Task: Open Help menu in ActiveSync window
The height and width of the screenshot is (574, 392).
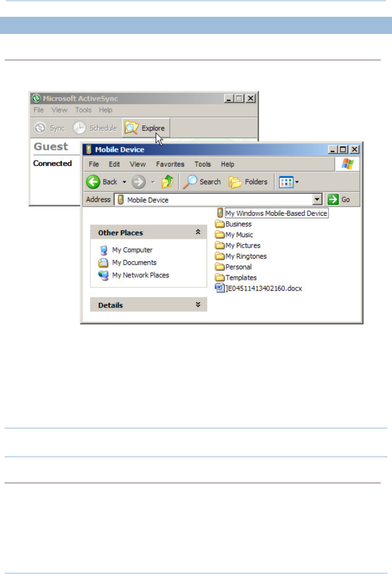Action: click(106, 110)
